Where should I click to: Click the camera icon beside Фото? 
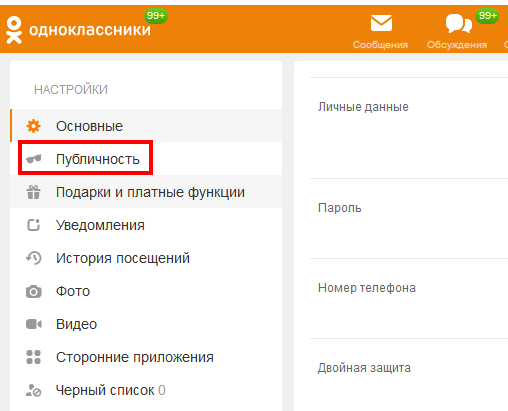pyautogui.click(x=34, y=291)
